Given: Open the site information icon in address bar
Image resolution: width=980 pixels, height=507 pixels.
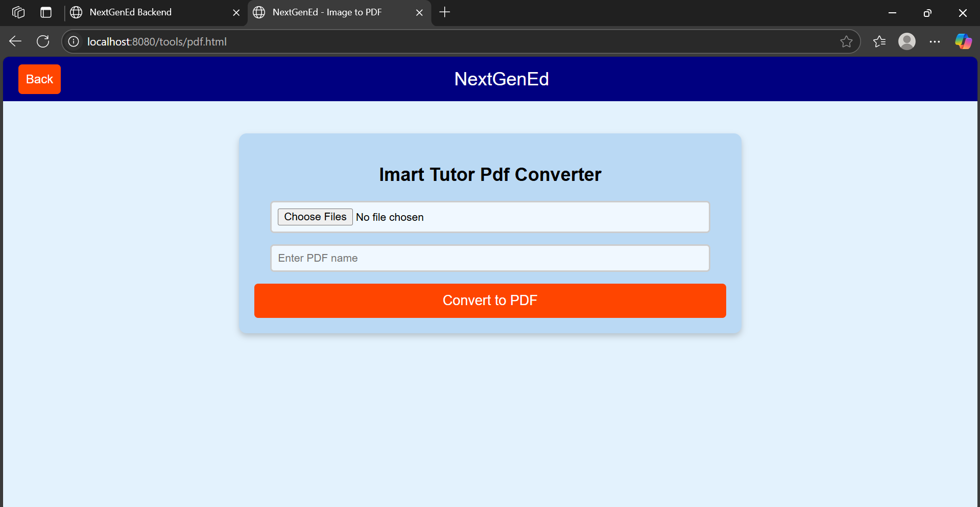Looking at the screenshot, I should click(74, 41).
